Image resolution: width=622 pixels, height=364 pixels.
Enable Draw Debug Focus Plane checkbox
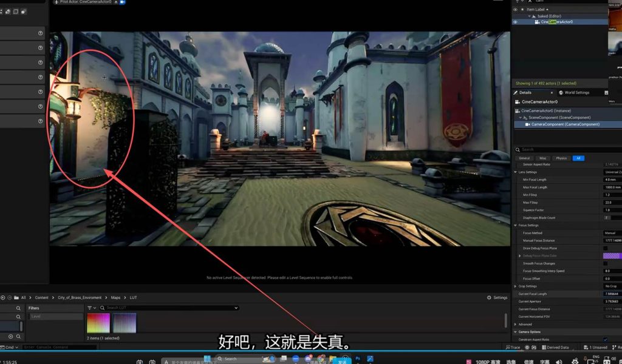tap(605, 248)
